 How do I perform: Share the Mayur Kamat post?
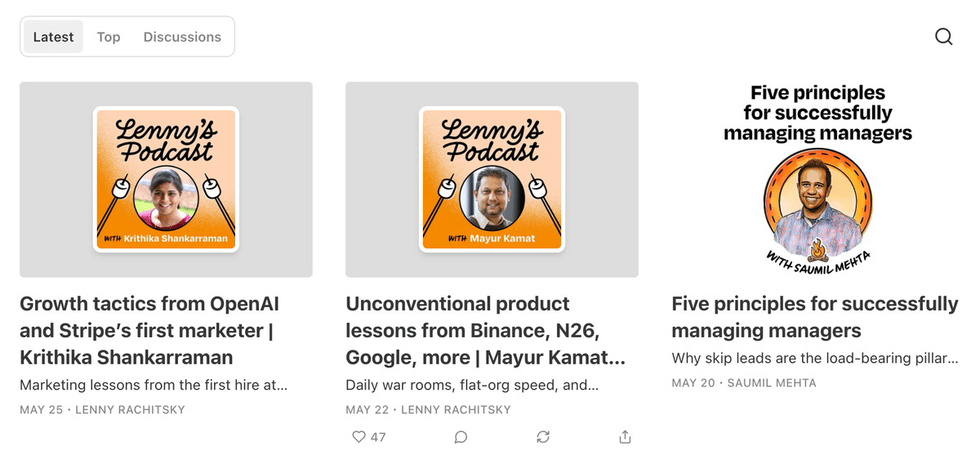click(x=625, y=437)
